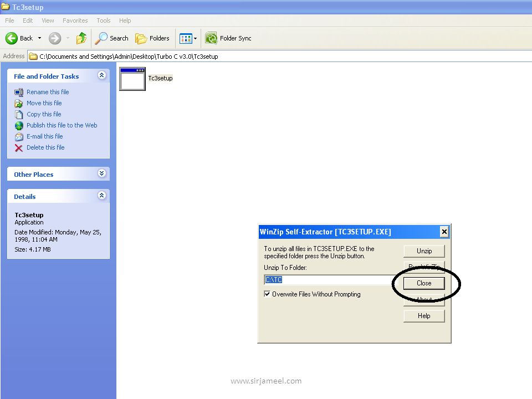Click 'Size: 4.17 MB' detail text
Viewport: 532px width, 399px height.
pos(33,249)
